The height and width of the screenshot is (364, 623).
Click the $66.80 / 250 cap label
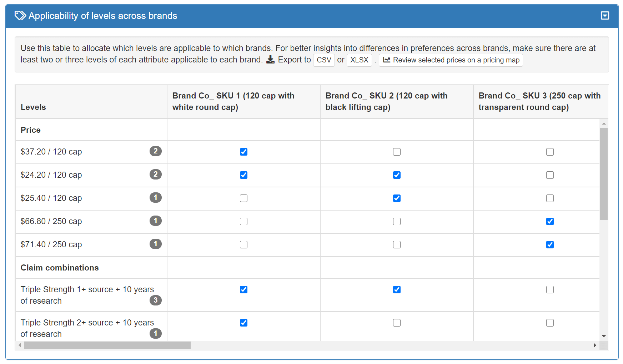[x=51, y=221]
